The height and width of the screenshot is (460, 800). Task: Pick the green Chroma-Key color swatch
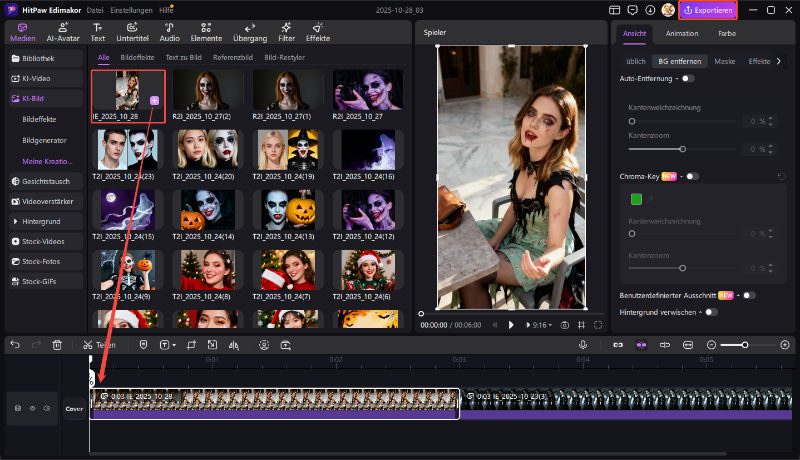(636, 199)
